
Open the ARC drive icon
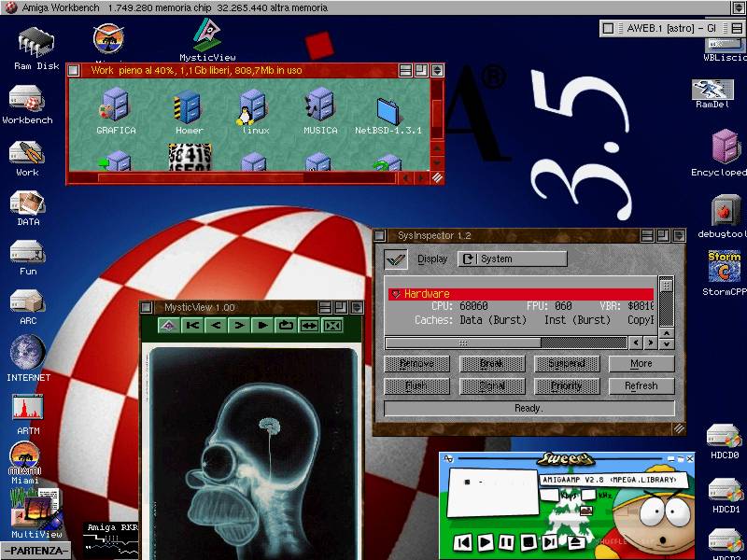27,301
